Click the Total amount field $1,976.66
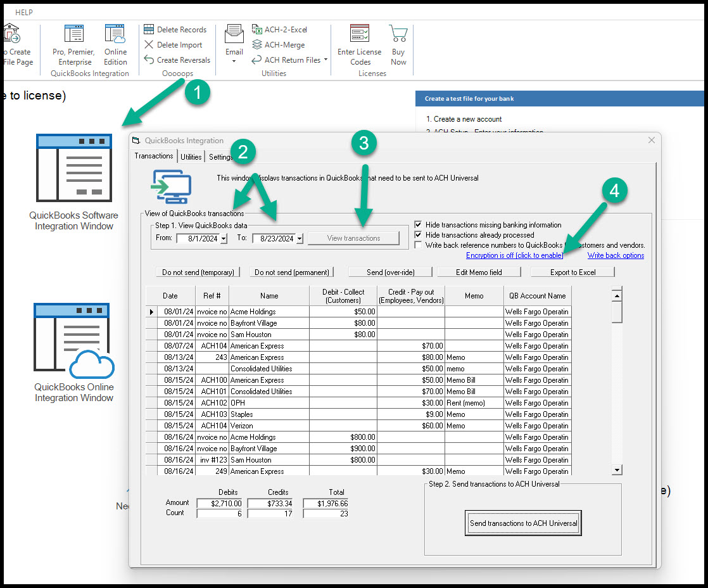 point(326,503)
